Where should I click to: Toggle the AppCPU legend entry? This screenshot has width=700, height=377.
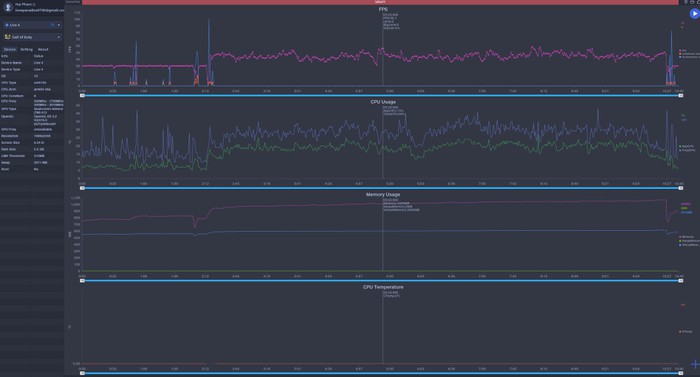tap(687, 147)
